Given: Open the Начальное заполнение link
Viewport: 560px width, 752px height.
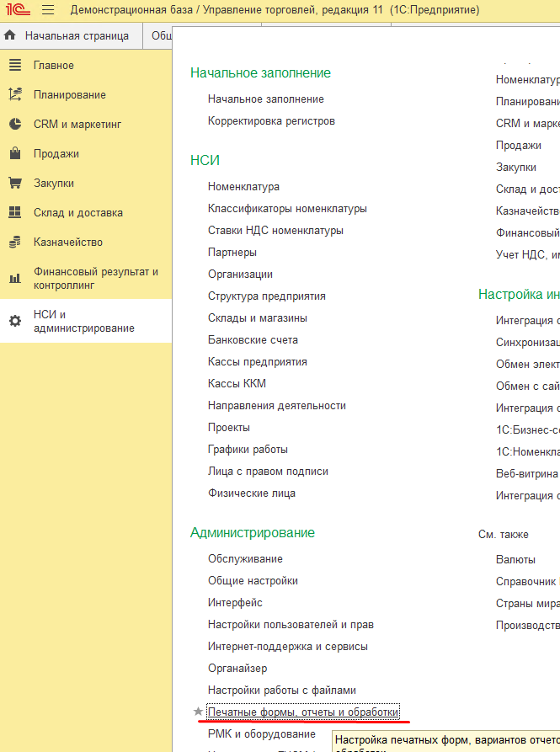Looking at the screenshot, I should pos(265,99).
